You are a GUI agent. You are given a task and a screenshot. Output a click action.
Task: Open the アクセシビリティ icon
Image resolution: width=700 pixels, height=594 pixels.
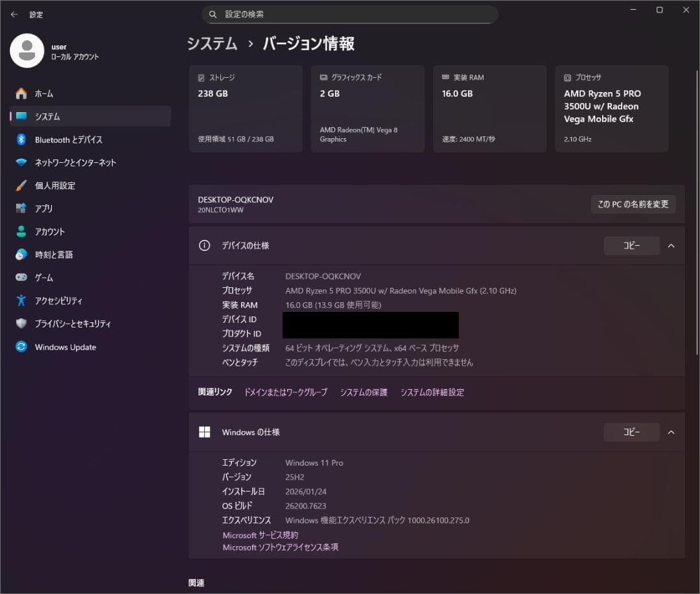(x=22, y=300)
